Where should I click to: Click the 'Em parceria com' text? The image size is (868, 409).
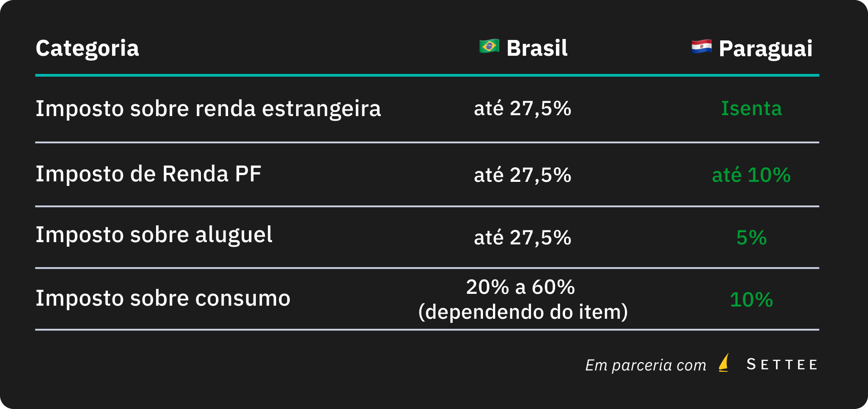(646, 365)
